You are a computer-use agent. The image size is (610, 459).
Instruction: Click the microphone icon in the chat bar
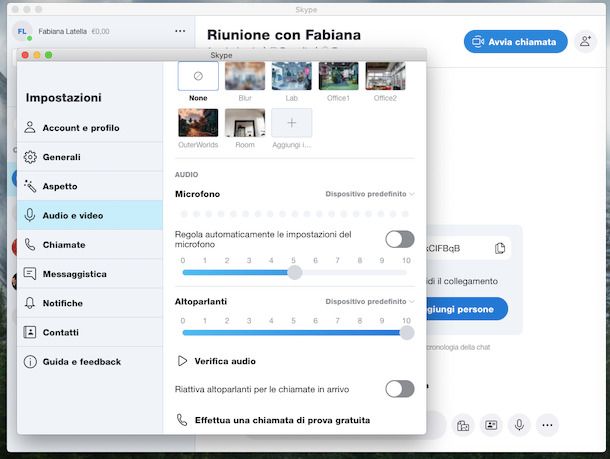pos(519,425)
